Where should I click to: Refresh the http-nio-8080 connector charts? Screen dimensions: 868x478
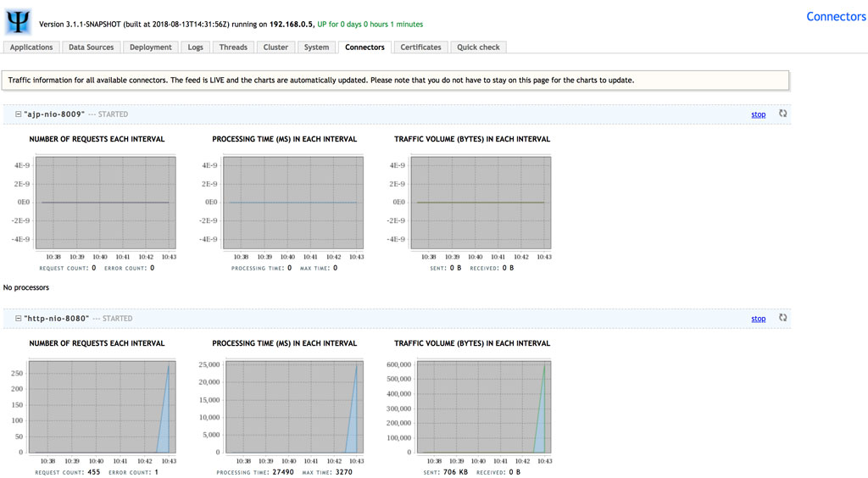tap(782, 318)
